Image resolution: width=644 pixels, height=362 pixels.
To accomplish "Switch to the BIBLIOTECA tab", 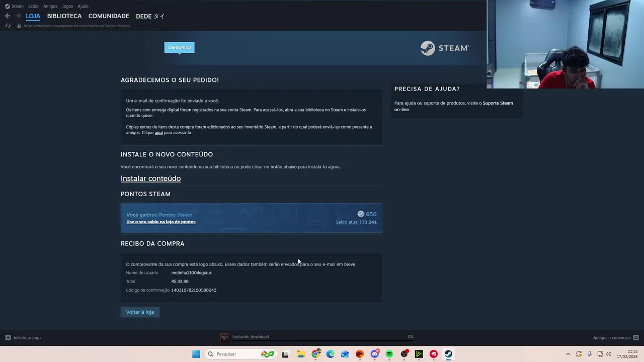I will coord(64,16).
